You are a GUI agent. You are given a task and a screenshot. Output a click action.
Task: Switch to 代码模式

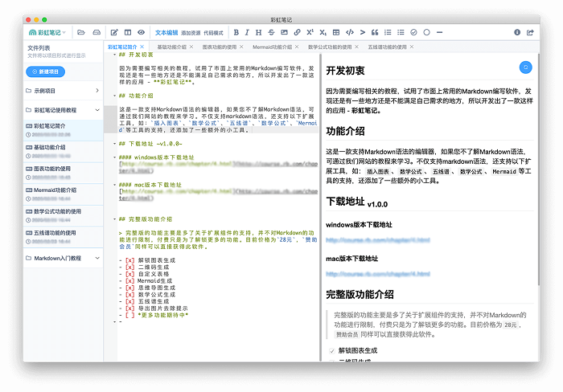click(x=213, y=33)
